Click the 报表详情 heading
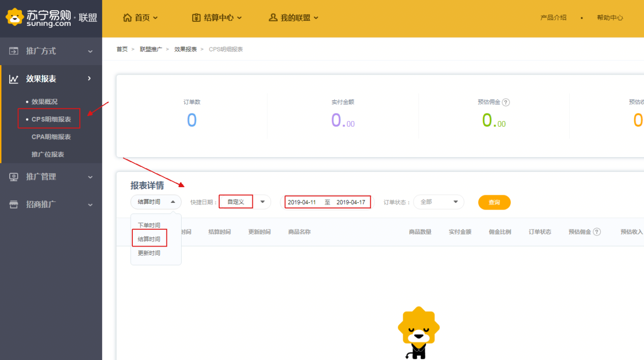Screen dimensions: 644x360 147,186
